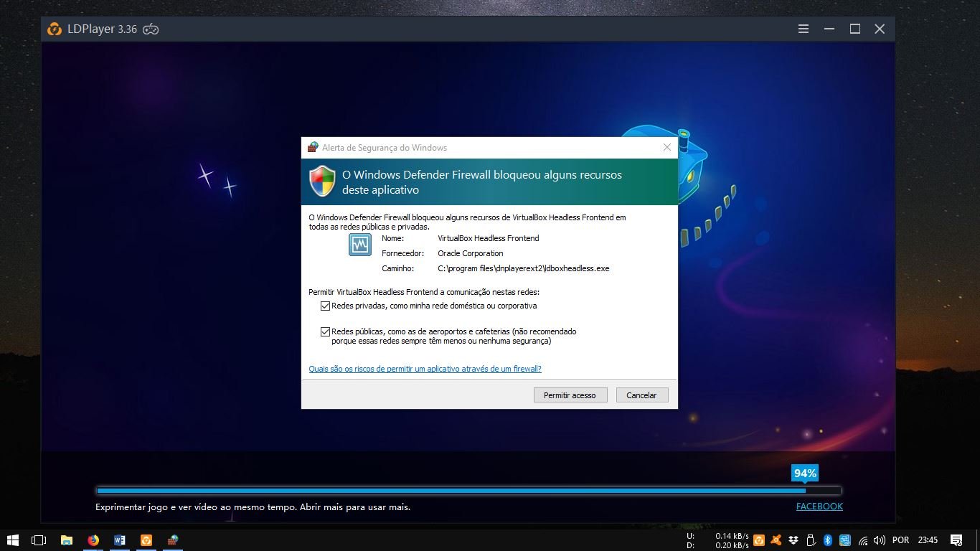Uncheck the Redes públicas checkbox

(x=326, y=331)
